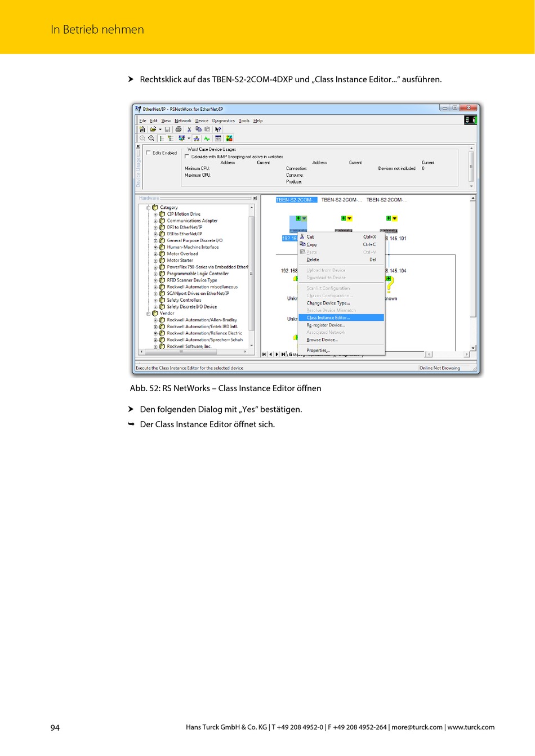Click the green pulse diagnostics icon
Screen dimensions: 535x756
pyautogui.click(x=207, y=138)
